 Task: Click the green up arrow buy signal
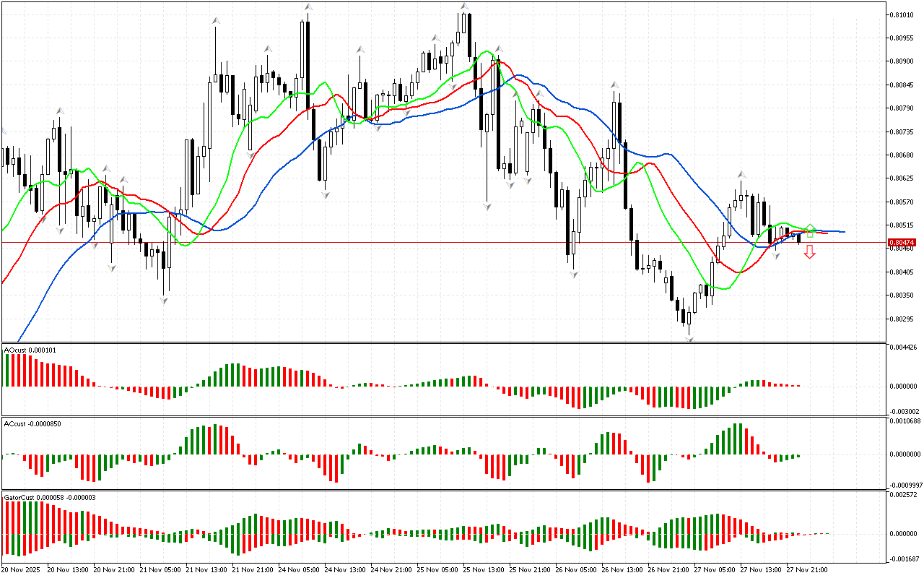pyautogui.click(x=810, y=230)
